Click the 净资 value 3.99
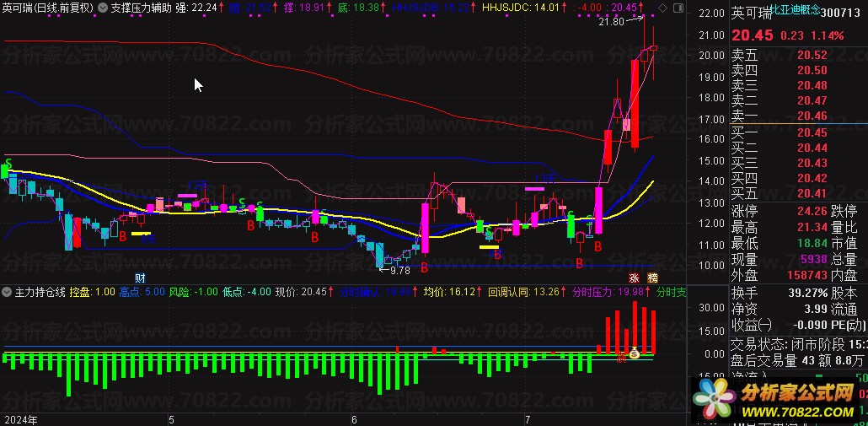868x426 pixels. 816,309
